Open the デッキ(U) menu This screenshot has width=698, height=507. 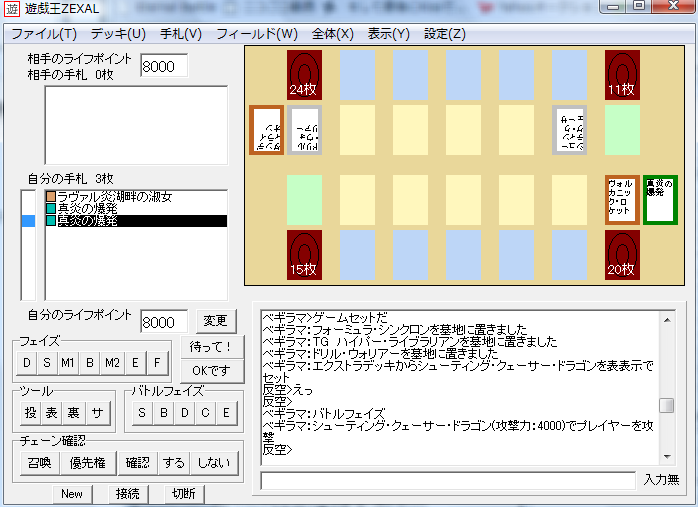(x=118, y=34)
